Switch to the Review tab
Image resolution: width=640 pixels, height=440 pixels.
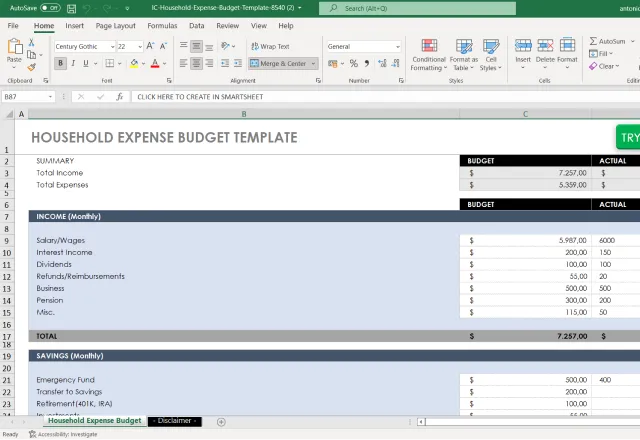[227, 26]
